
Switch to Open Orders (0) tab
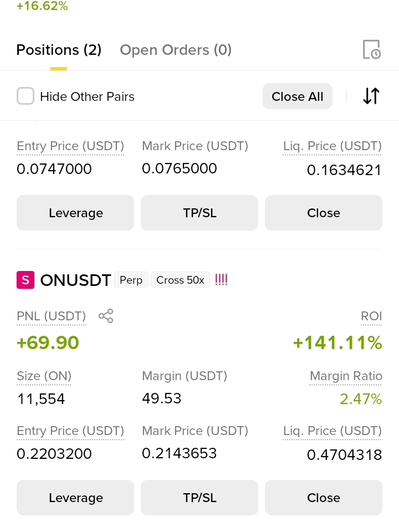click(x=176, y=50)
